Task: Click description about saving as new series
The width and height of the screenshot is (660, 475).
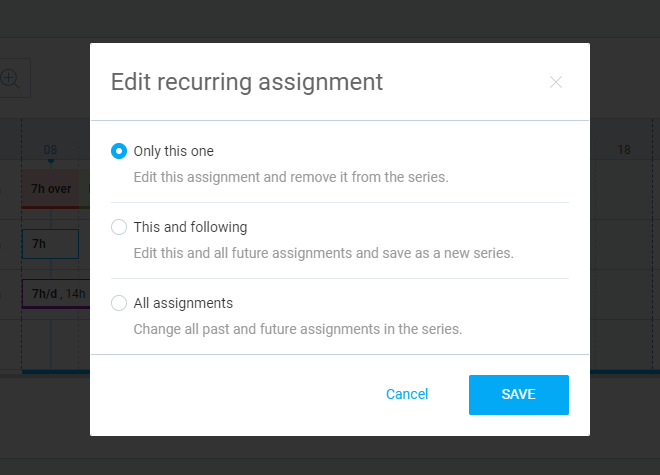Action: point(323,253)
